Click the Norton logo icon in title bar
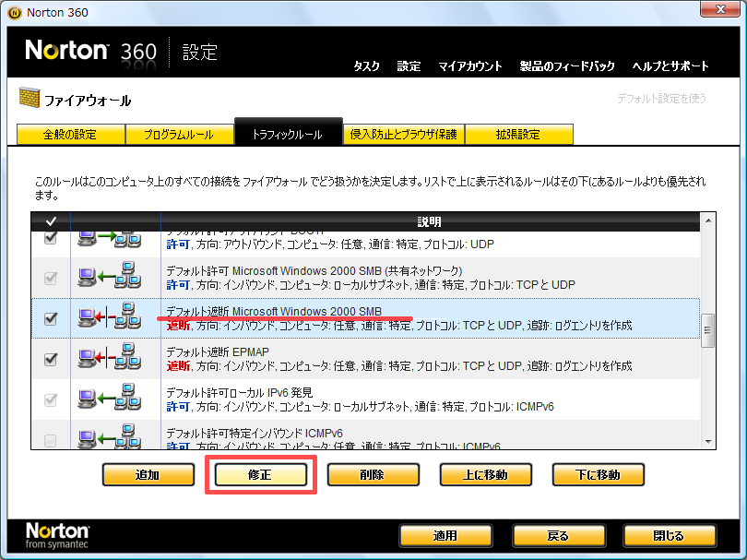The height and width of the screenshot is (560, 747). coord(10,12)
